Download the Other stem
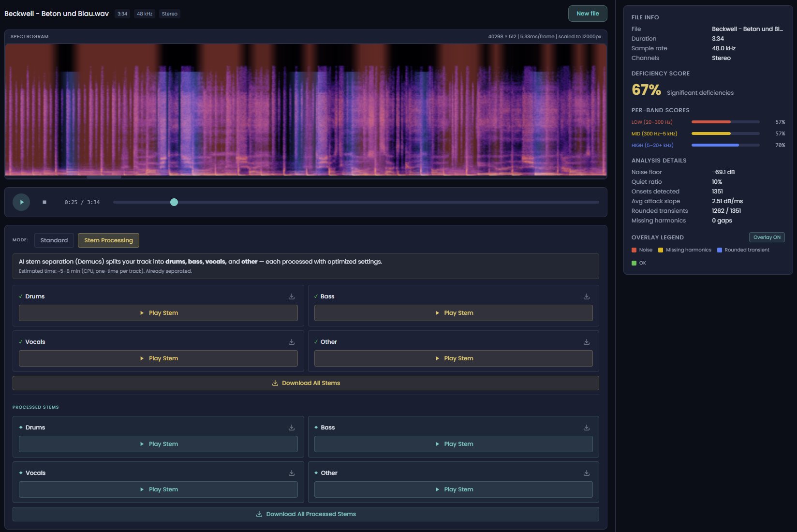The image size is (797, 532). 586,341
